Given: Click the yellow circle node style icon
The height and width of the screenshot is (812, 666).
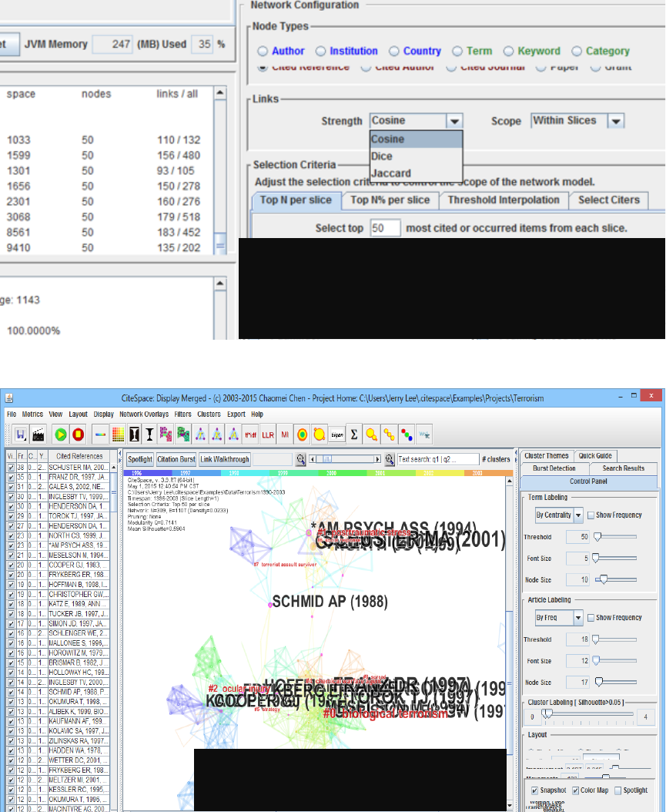Looking at the screenshot, I should [320, 435].
